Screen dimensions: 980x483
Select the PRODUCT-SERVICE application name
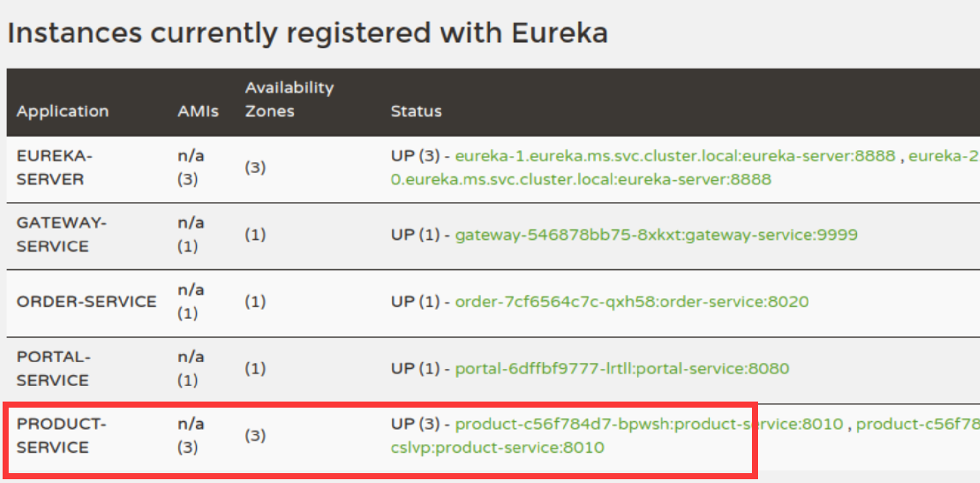[x=61, y=435]
